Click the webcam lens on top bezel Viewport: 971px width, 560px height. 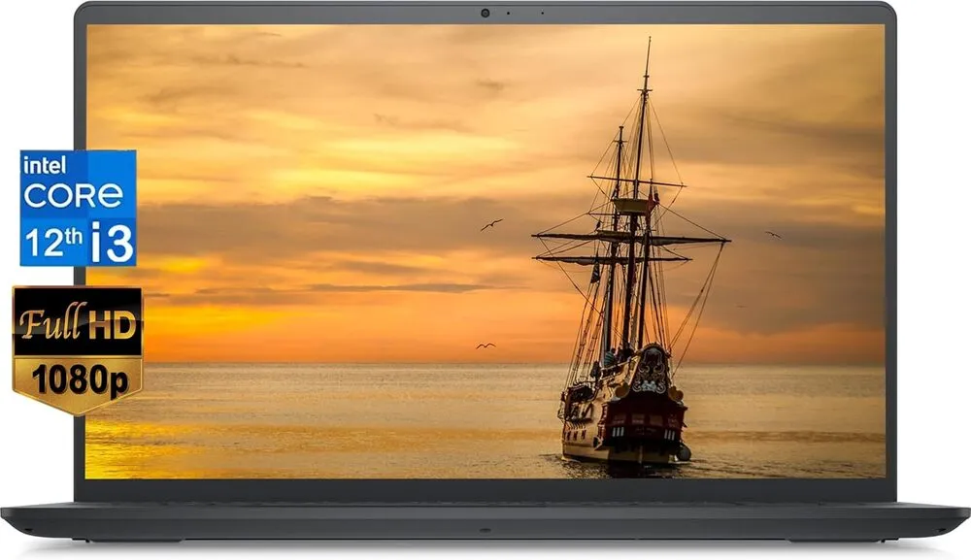tap(485, 13)
